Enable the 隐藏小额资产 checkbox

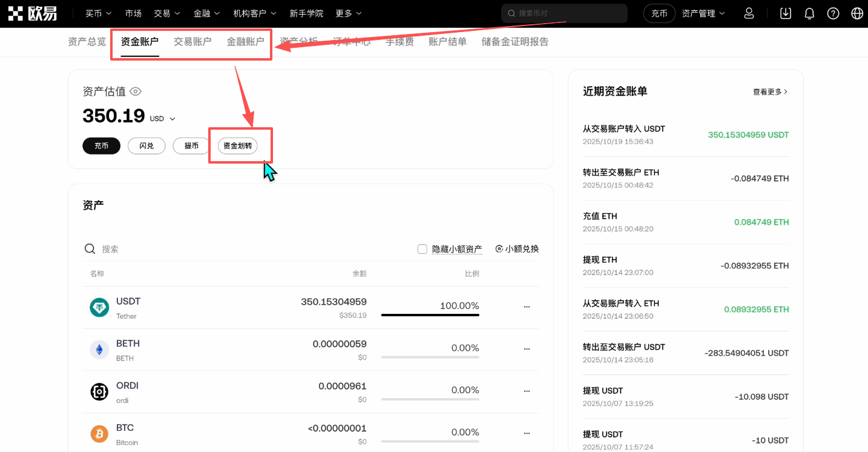click(x=422, y=248)
